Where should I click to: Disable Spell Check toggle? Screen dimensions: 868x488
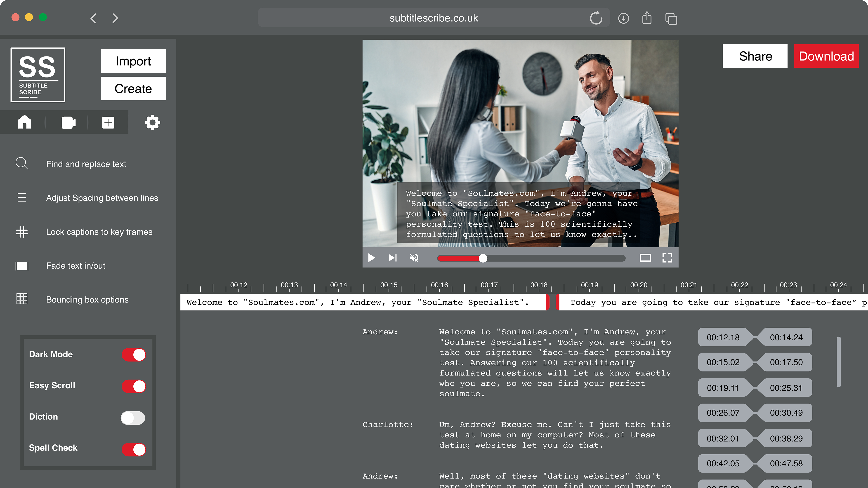click(134, 449)
